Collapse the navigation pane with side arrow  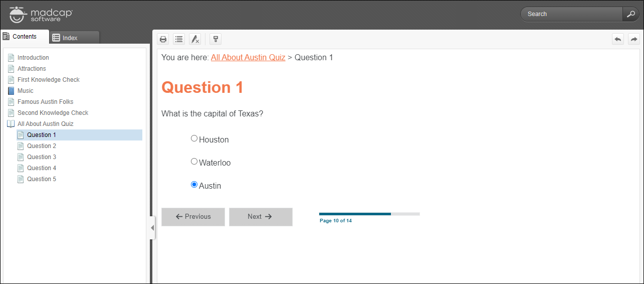tap(152, 228)
